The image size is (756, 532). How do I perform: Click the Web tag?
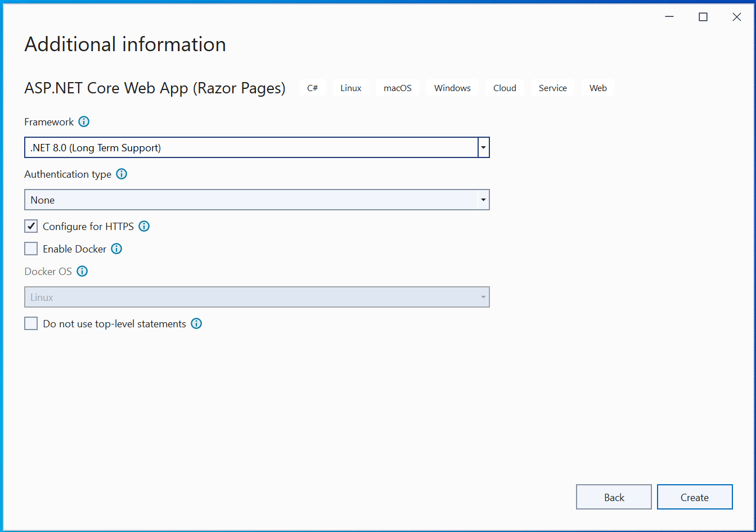(598, 88)
